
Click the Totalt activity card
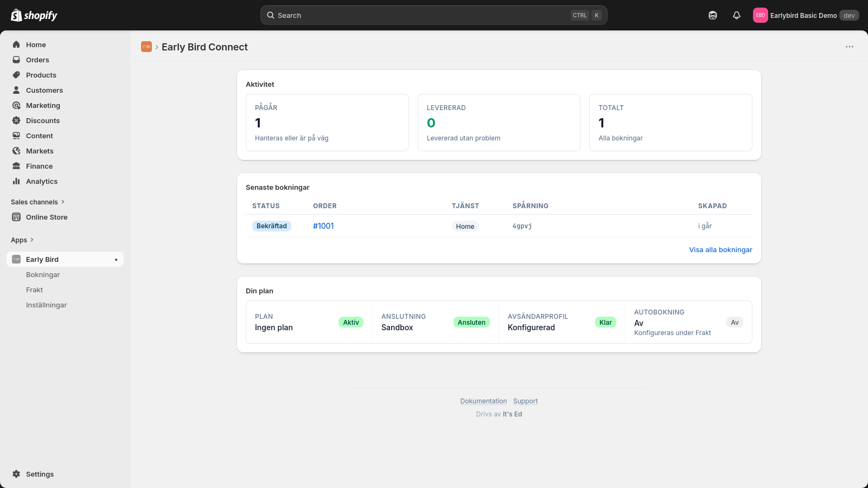pyautogui.click(x=671, y=123)
